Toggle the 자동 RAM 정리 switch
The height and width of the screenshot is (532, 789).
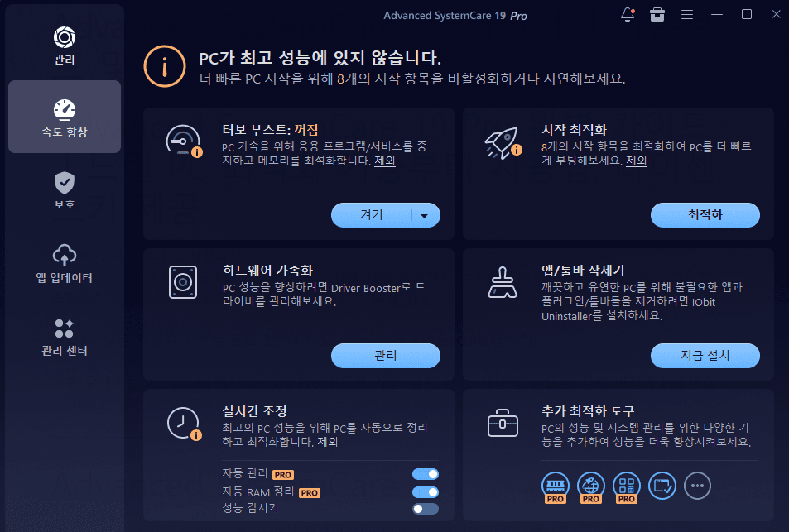point(426,491)
